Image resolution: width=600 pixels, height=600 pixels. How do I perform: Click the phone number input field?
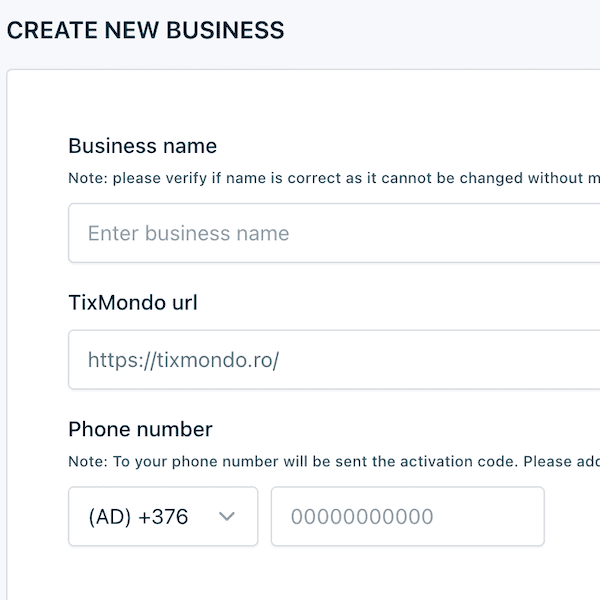coord(407,517)
